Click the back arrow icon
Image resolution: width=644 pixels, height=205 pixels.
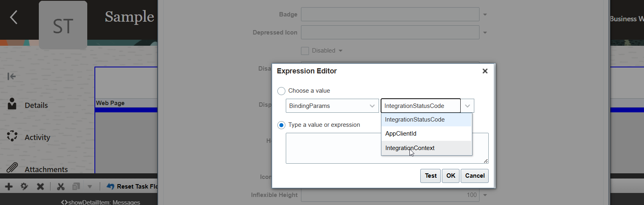click(x=14, y=17)
